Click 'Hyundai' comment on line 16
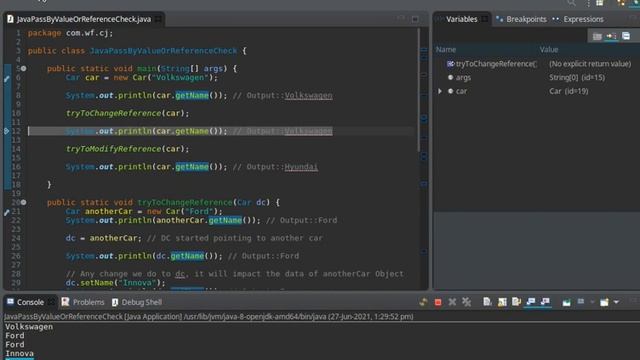This screenshot has width=640, height=360. (x=301, y=167)
